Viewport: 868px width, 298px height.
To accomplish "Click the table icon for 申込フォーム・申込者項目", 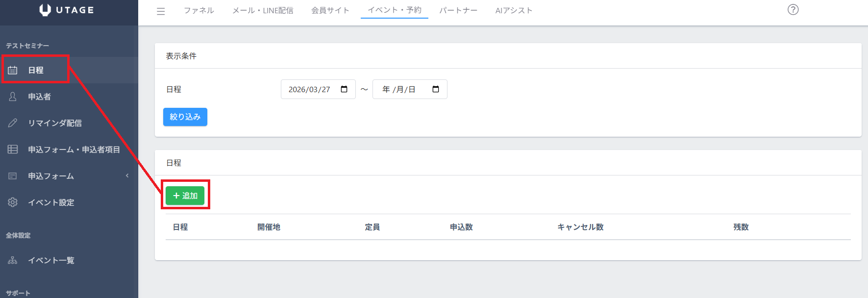I will (x=13, y=149).
